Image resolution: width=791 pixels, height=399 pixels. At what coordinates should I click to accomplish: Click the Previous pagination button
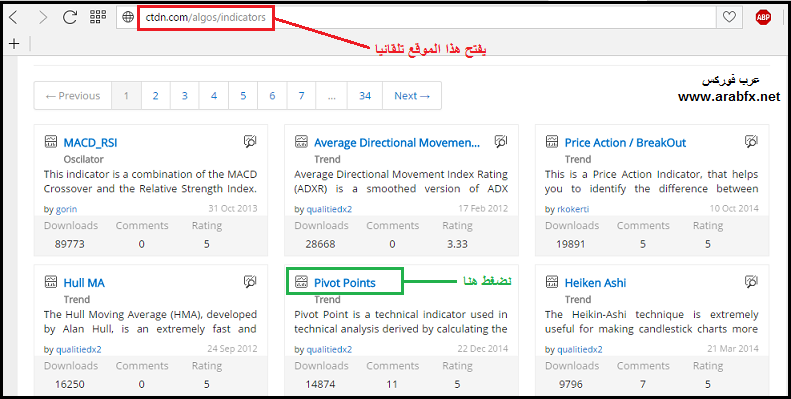click(73, 95)
